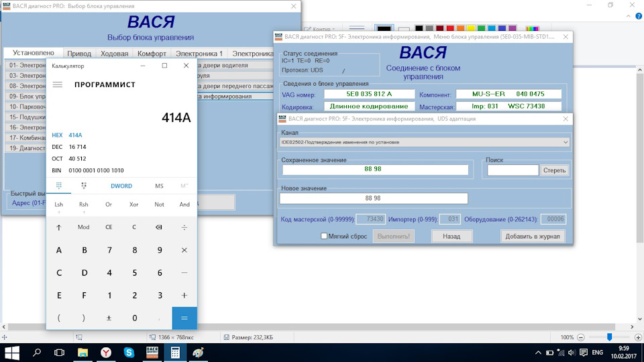Image resolution: width=644 pixels, height=362 pixels.
Task: Click the multiplication operator in calculator
Action: (x=184, y=250)
